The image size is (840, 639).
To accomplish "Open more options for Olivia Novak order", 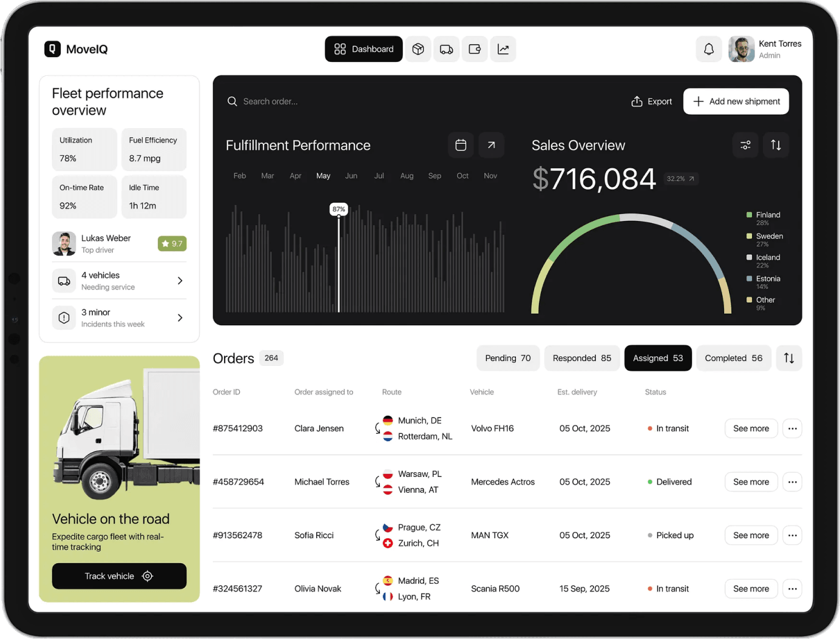I will click(x=792, y=589).
